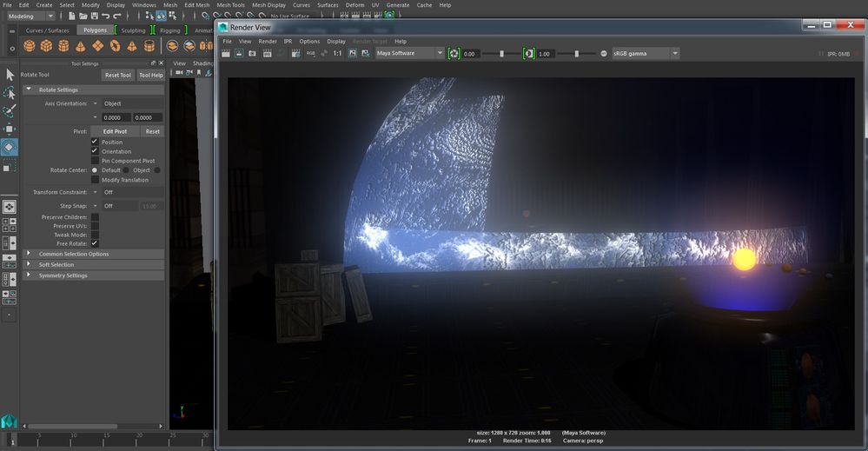
Task: Create a polygon cylinder from shelf
Action: (x=63, y=46)
